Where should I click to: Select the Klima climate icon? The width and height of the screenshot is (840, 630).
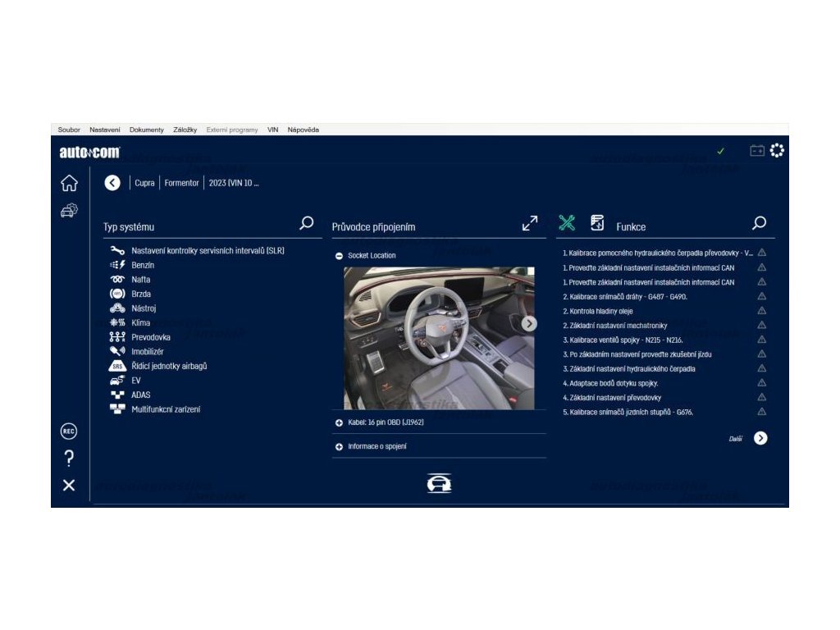[117, 322]
